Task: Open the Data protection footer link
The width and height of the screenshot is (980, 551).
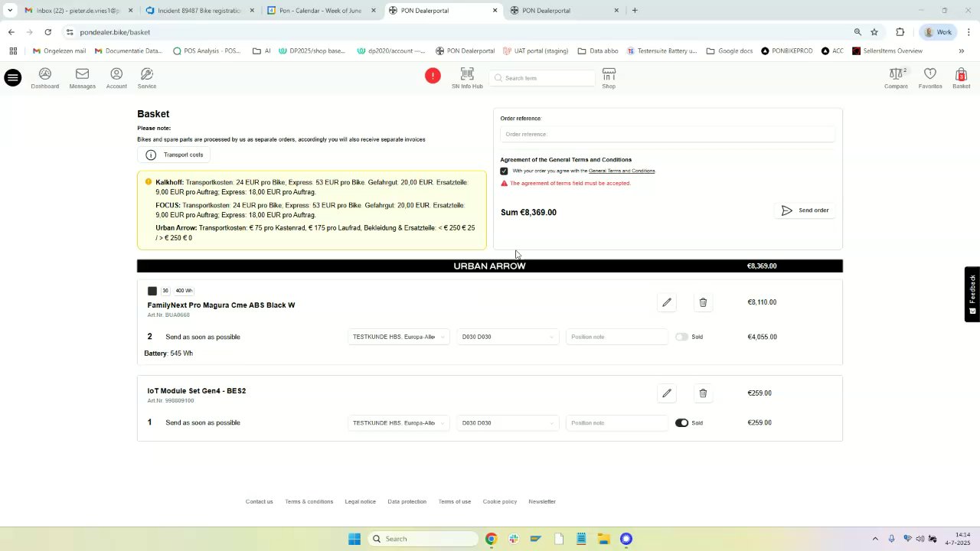Action: 407,502
